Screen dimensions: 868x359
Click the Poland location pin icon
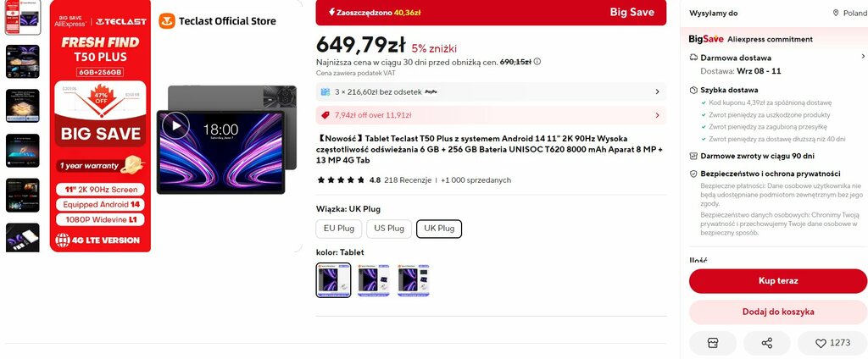(836, 14)
